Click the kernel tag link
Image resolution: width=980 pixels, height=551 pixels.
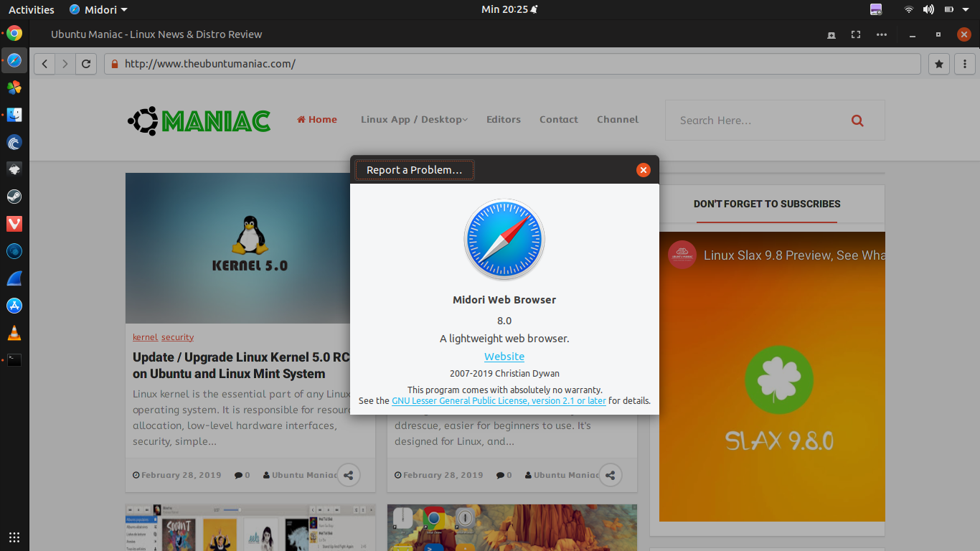tap(145, 337)
